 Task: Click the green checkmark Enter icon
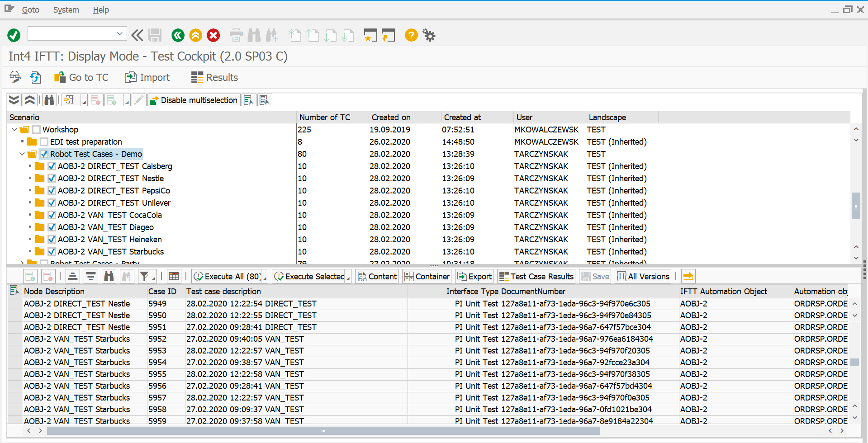click(14, 35)
